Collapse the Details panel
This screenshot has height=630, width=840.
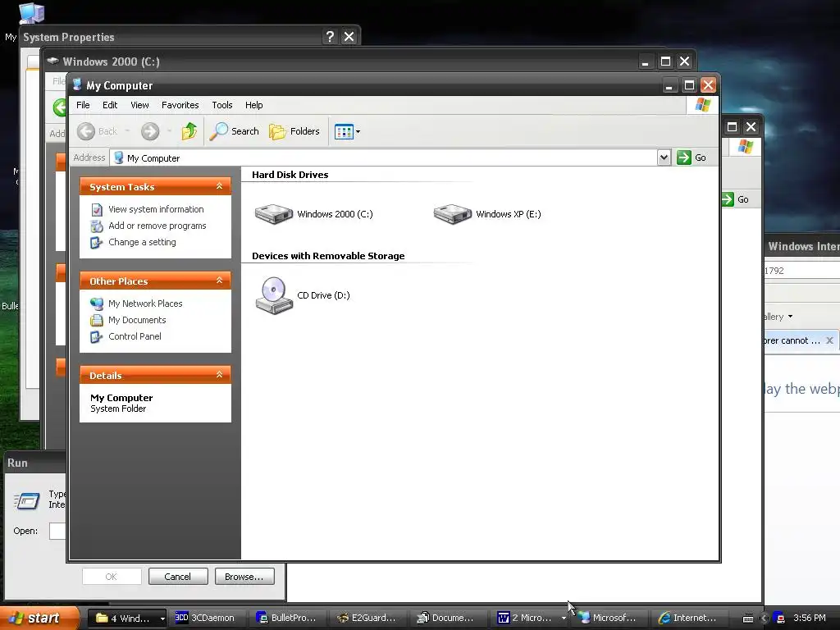click(219, 374)
